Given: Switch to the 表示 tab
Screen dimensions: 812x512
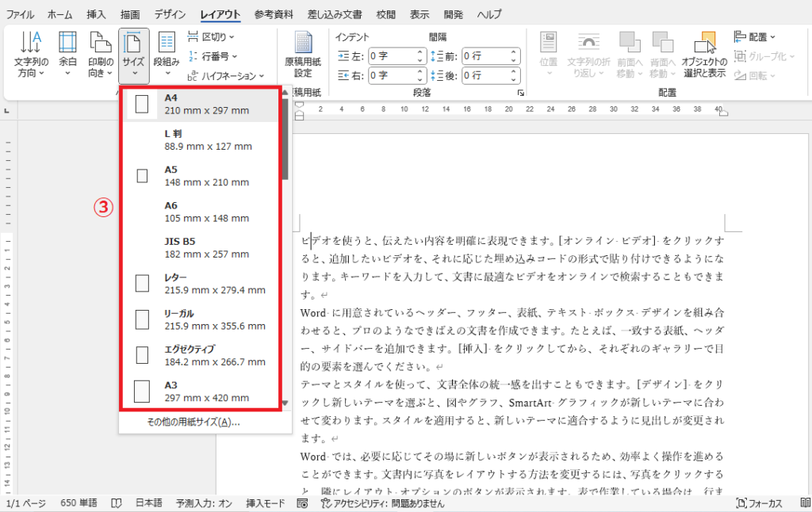Looking at the screenshot, I should (419, 14).
